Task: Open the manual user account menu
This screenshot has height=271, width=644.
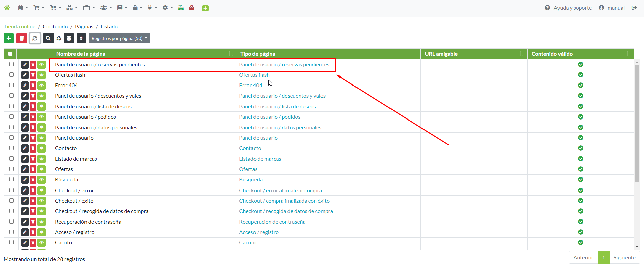Action: [x=612, y=8]
